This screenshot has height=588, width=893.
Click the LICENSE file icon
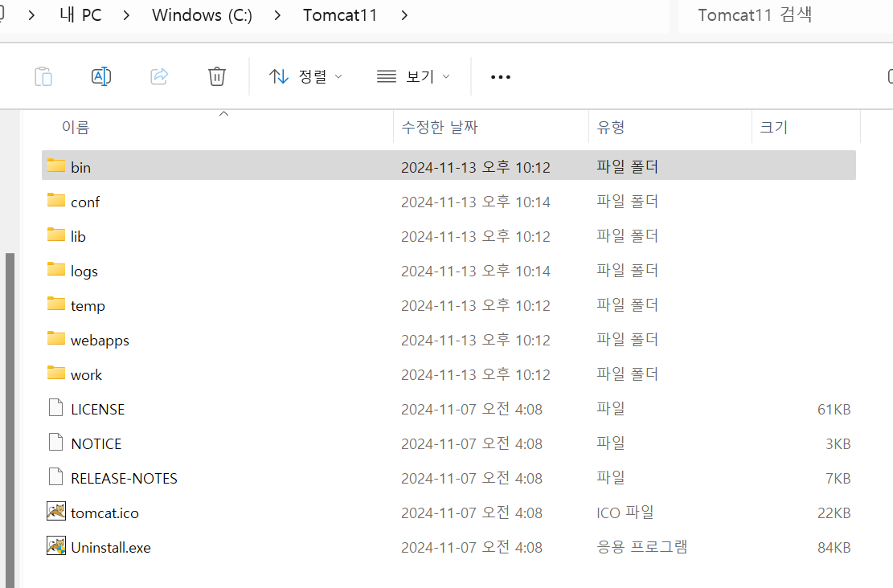point(55,407)
